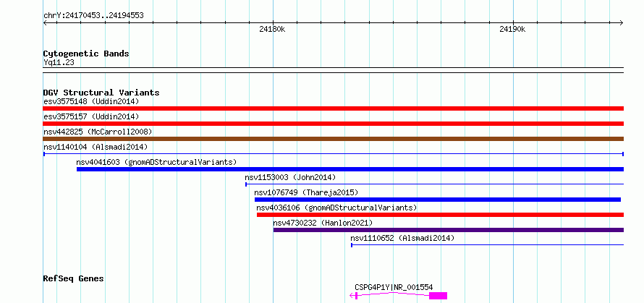Select the red esv3575157 variant bar
This screenshot has width=644, height=303.
coord(333,124)
